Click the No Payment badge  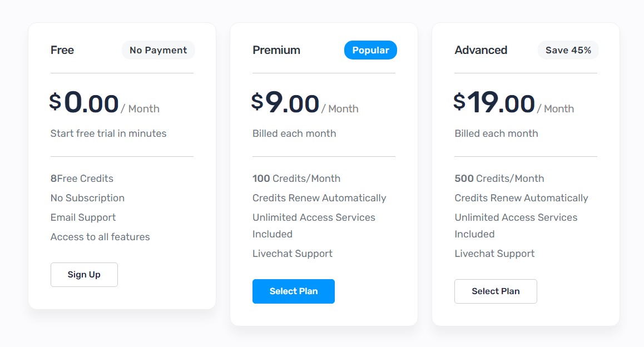click(x=158, y=50)
